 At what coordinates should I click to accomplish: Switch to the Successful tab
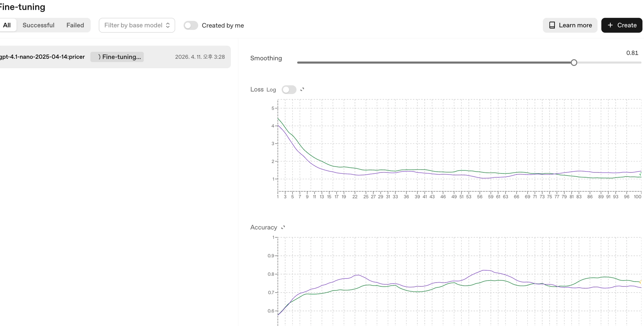coord(38,25)
